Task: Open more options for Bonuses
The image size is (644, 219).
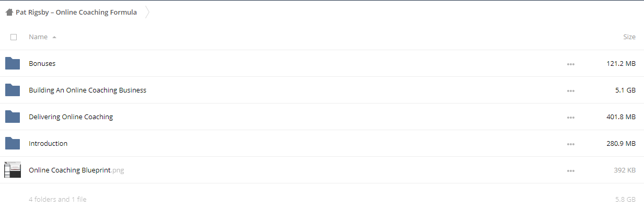Action: (570, 64)
